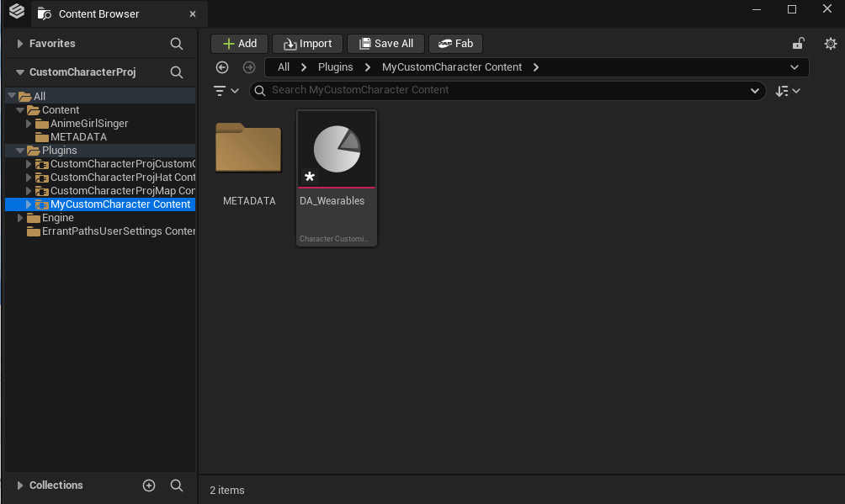Select MyCustomCharacter Content in tree

pos(120,204)
